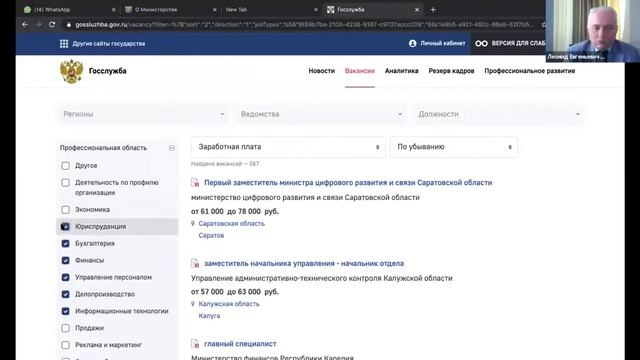The height and width of the screenshot is (360, 640).
Task: Open the Первый заместитель министра vacancy link
Action: click(348, 183)
